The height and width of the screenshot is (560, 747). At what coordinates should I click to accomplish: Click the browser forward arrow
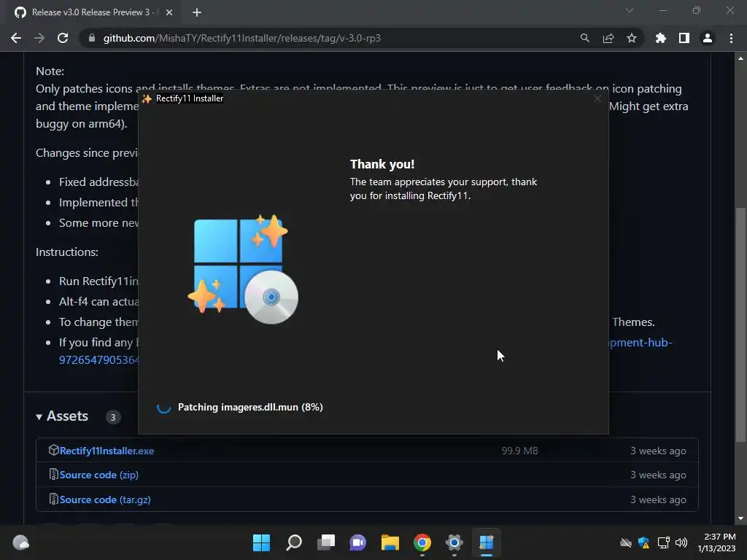[39, 38]
